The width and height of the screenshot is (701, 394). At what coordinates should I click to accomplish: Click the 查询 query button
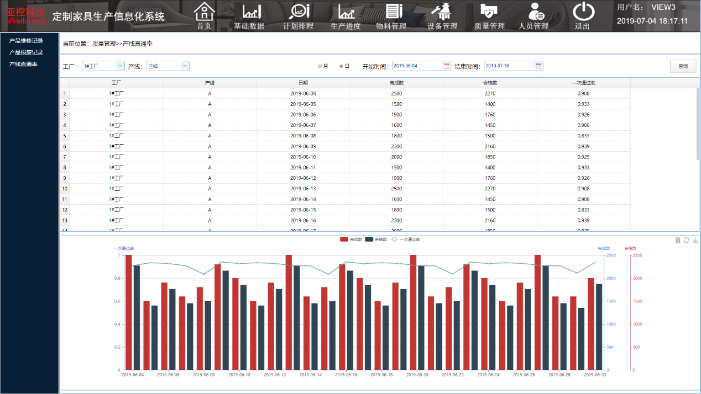(683, 66)
